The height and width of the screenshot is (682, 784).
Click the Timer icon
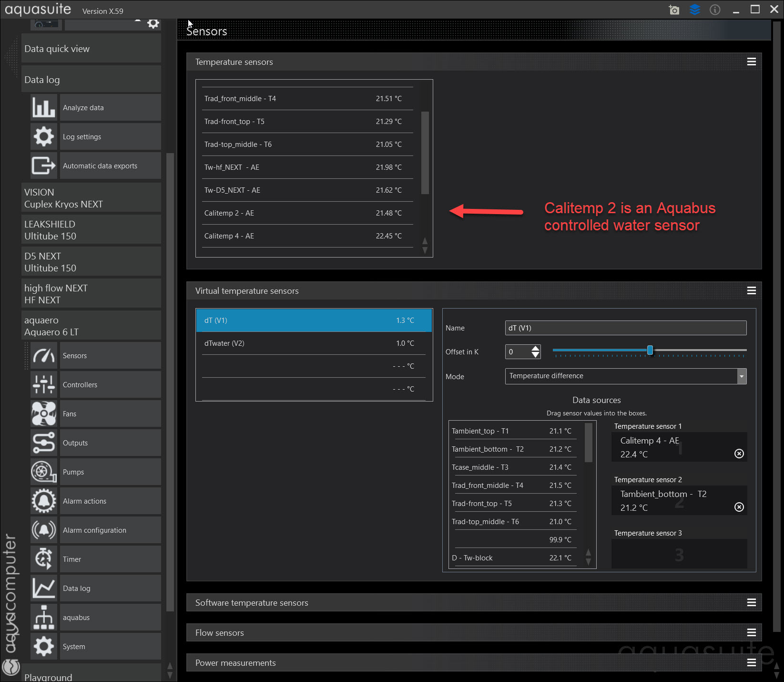(x=43, y=559)
